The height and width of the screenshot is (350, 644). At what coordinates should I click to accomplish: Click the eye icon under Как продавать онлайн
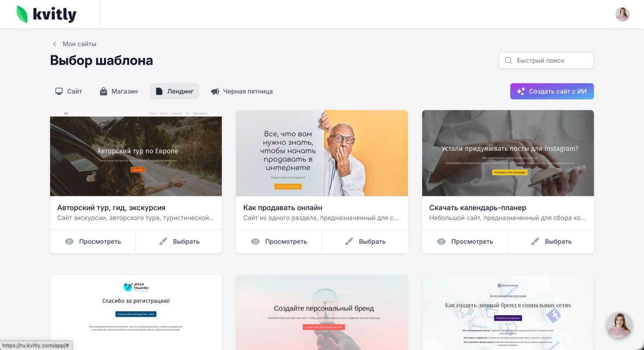coord(255,241)
